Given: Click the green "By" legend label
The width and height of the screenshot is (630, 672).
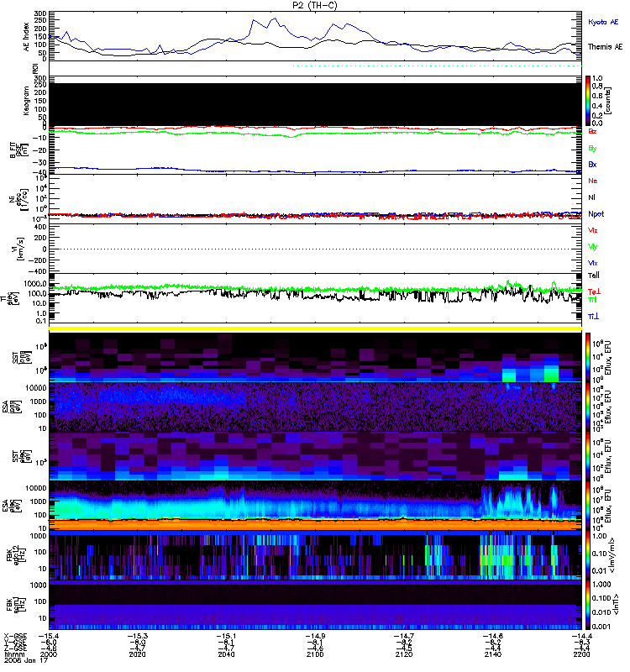Looking at the screenshot, I should [592, 148].
